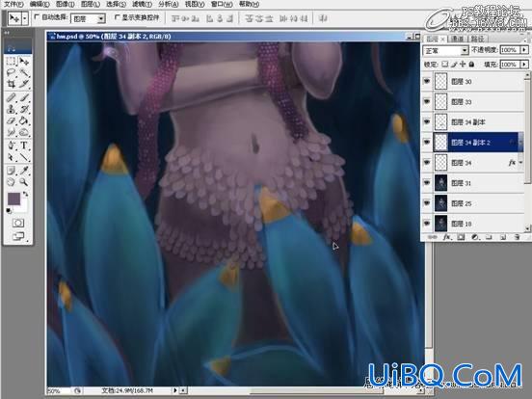Hide layer 图层 25
Viewport: 532px width, 399px height.
click(x=427, y=203)
